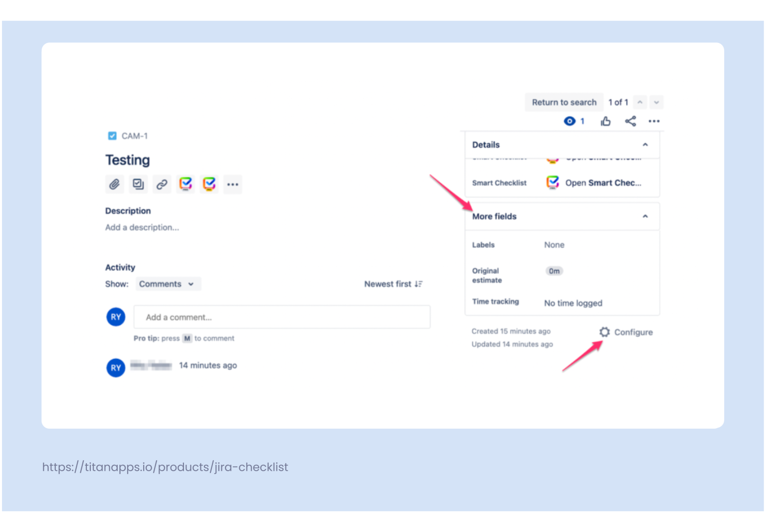
Task: Open Smart Checklist field link
Action: [594, 182]
